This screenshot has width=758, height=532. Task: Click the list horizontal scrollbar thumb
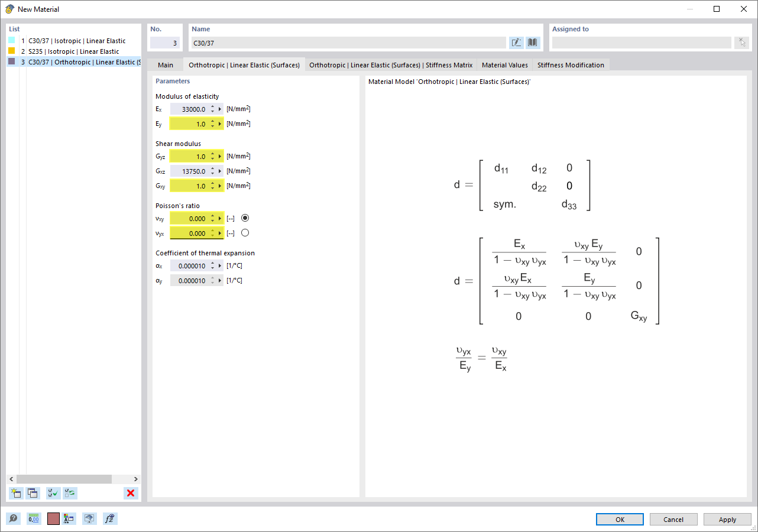click(64, 479)
